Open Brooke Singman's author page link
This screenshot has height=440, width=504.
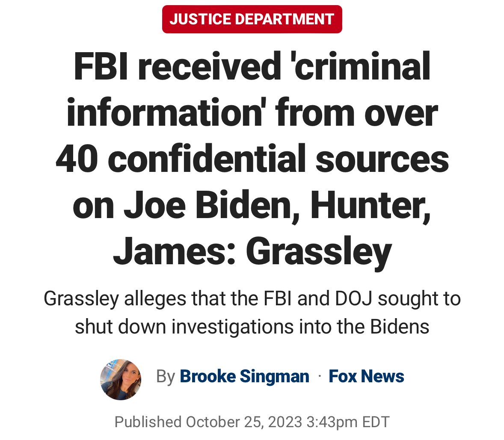[x=244, y=376]
